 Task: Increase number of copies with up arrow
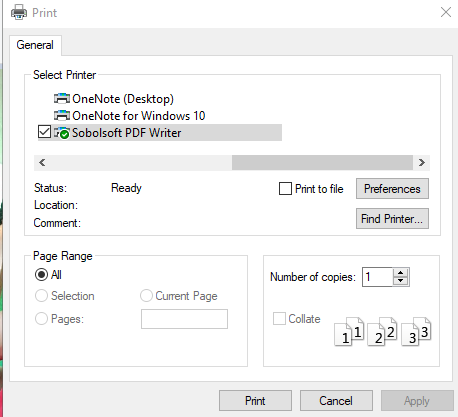coord(401,273)
